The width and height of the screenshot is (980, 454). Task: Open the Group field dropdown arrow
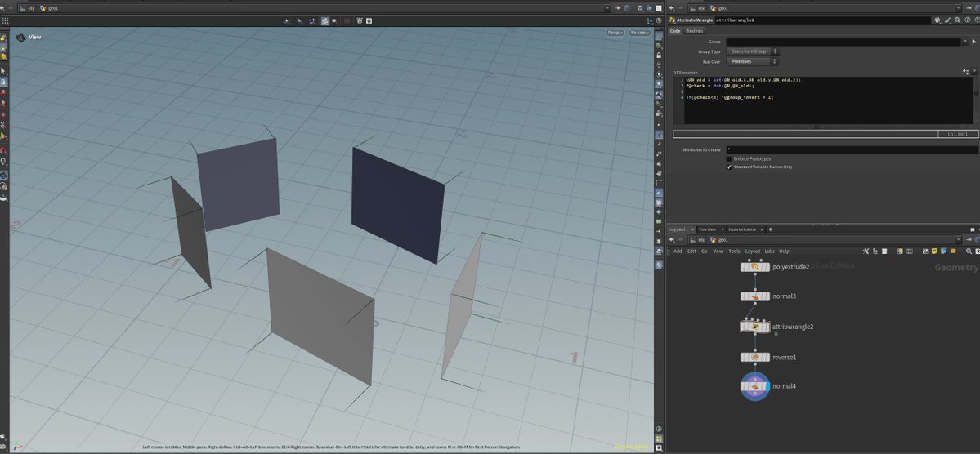point(965,42)
